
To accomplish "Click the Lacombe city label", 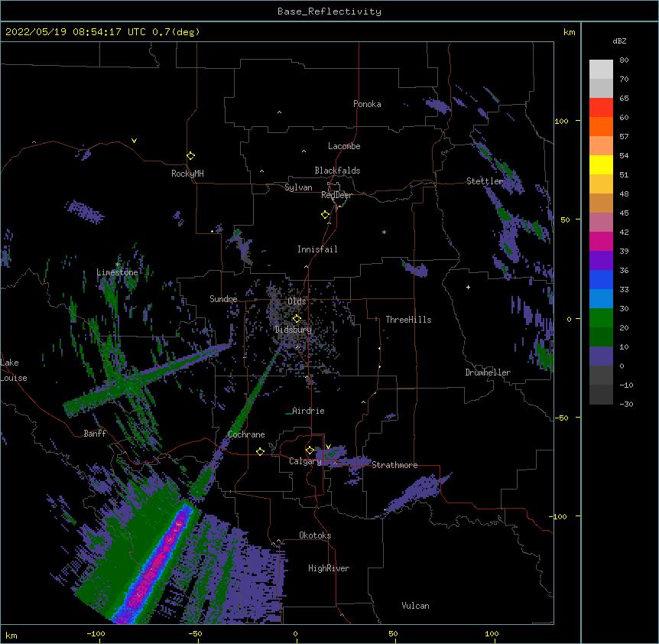I will point(344,146).
